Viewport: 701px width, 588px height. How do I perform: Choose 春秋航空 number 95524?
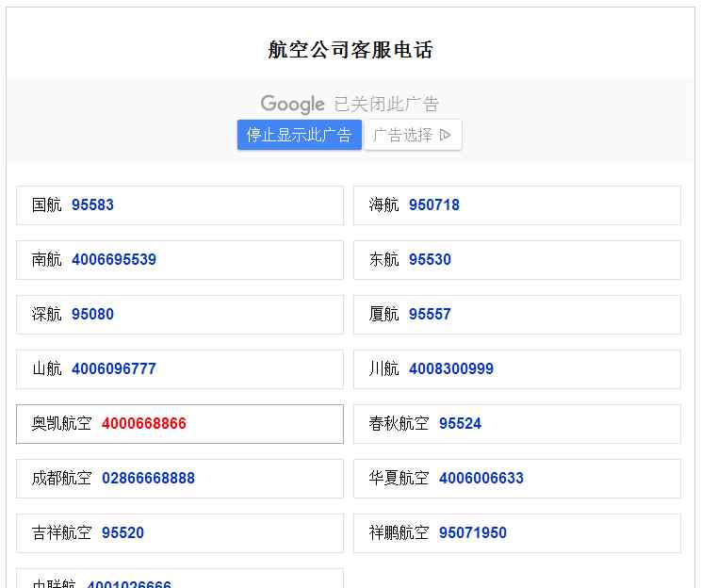(460, 423)
